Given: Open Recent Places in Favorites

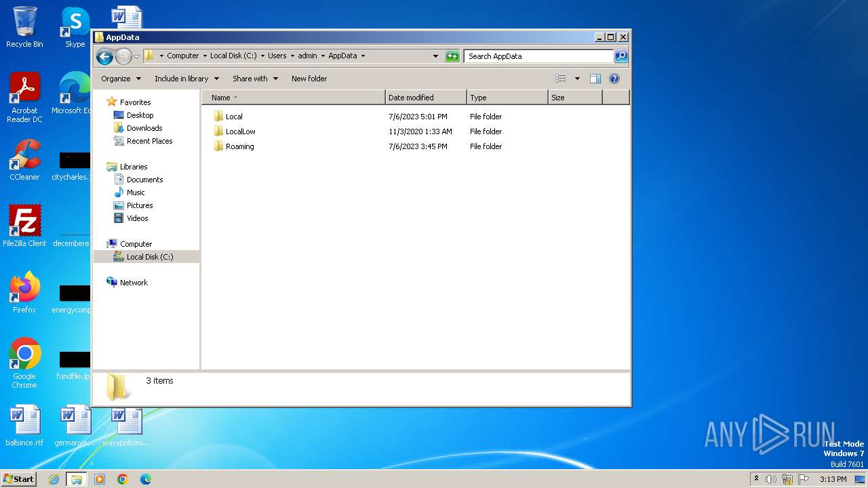Looking at the screenshot, I should pyautogui.click(x=149, y=141).
